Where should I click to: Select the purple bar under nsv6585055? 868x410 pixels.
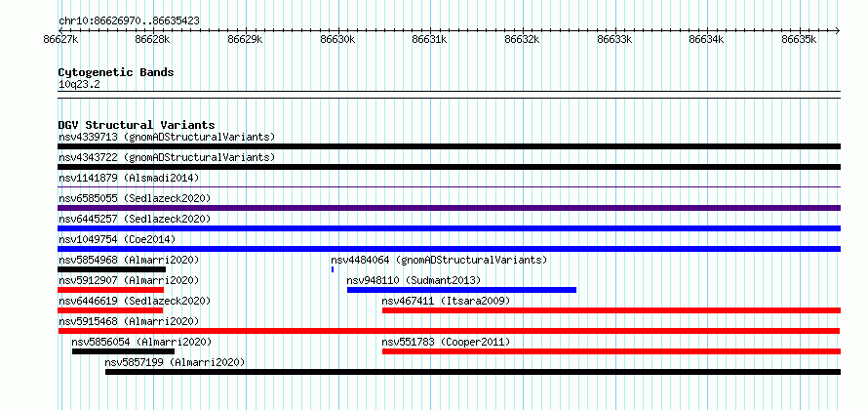(x=449, y=208)
